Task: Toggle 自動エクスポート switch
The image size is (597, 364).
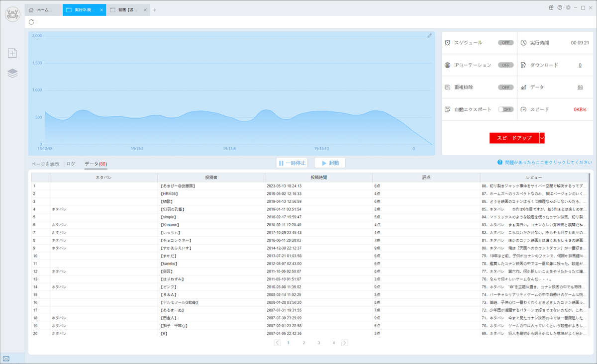Action: 505,109
